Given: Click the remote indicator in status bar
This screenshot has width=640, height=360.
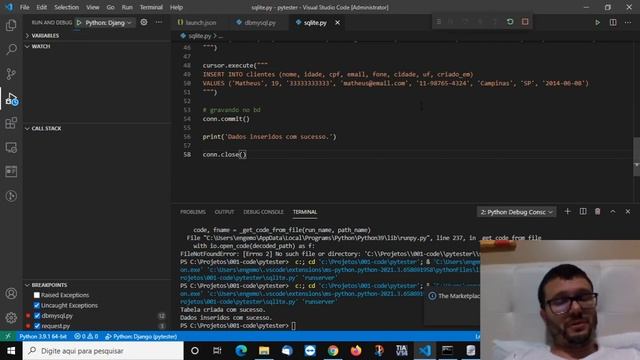Looking at the screenshot, I should click(8, 336).
